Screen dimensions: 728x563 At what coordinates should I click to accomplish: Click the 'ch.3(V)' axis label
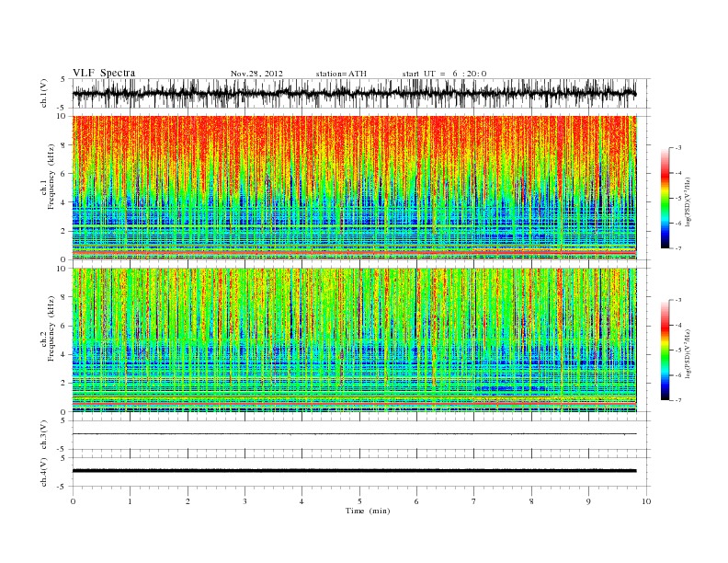coord(43,435)
